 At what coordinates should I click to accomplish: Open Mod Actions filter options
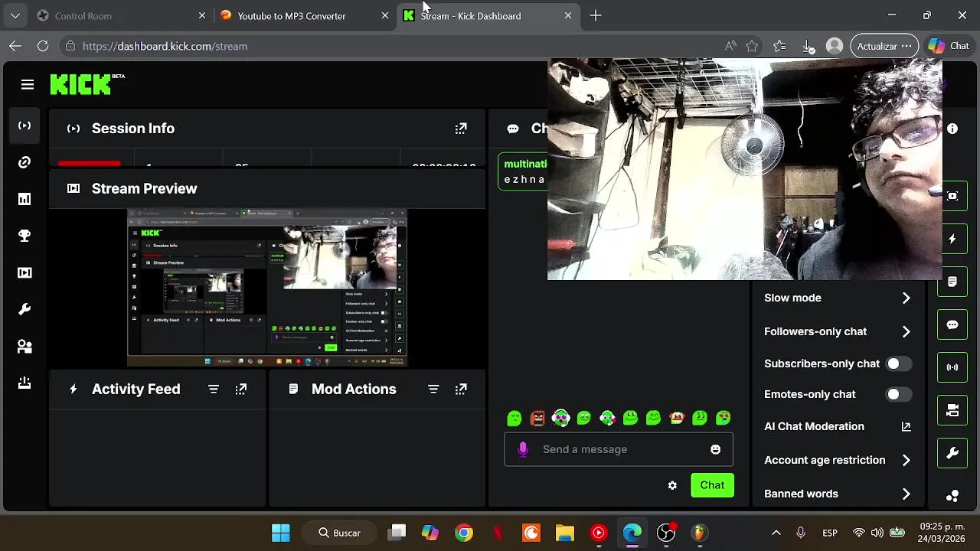point(433,390)
